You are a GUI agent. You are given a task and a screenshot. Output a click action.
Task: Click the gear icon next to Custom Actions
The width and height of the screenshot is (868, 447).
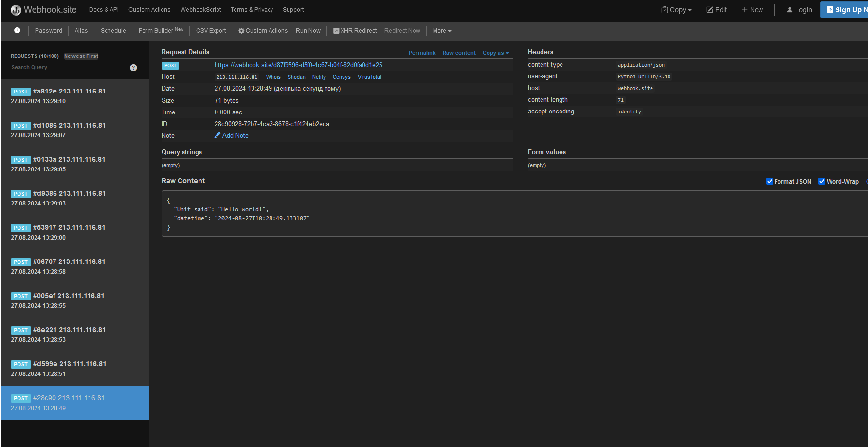(241, 30)
